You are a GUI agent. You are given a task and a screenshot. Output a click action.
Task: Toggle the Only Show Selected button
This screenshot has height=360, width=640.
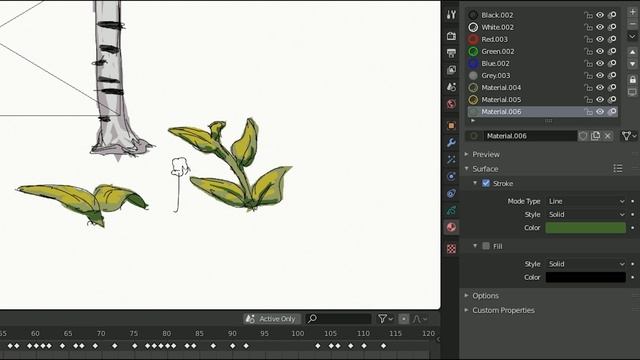pos(404,319)
